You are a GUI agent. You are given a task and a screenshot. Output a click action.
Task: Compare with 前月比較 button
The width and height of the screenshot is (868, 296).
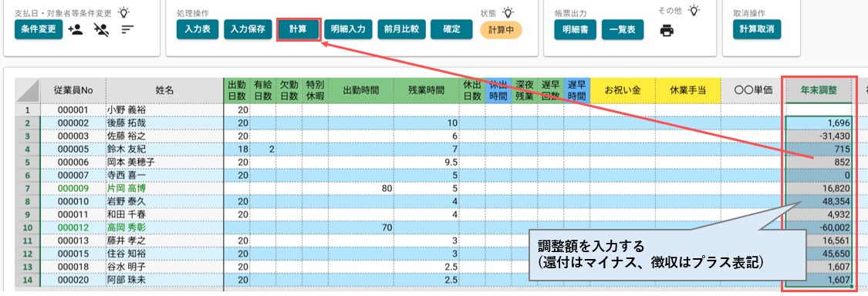coord(401,30)
